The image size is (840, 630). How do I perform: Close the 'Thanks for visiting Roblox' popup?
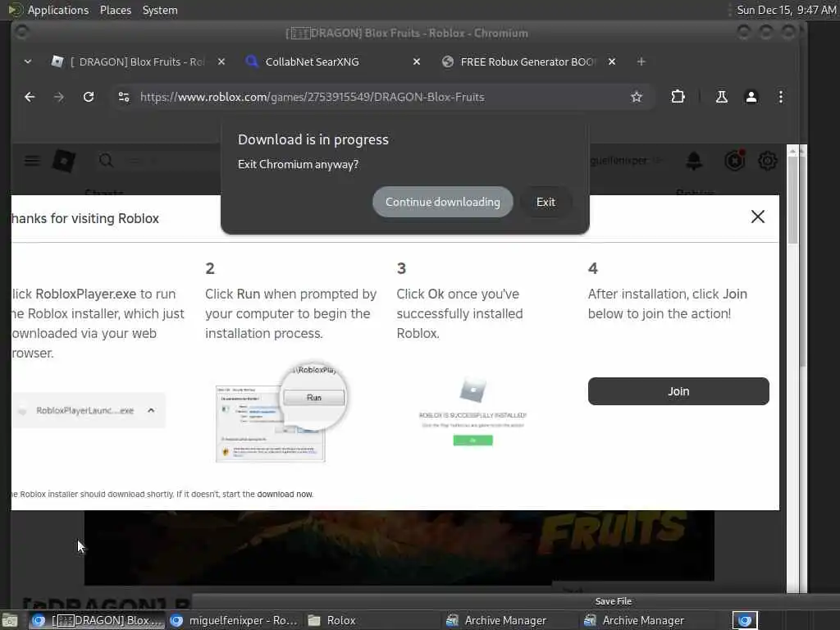point(757,217)
